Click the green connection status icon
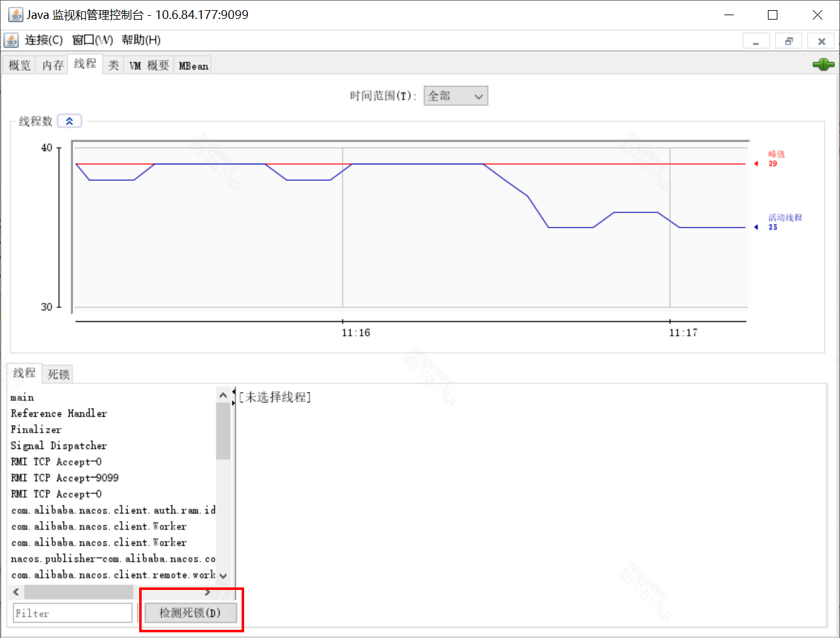Screen dimensions: 840x638 click(x=823, y=64)
